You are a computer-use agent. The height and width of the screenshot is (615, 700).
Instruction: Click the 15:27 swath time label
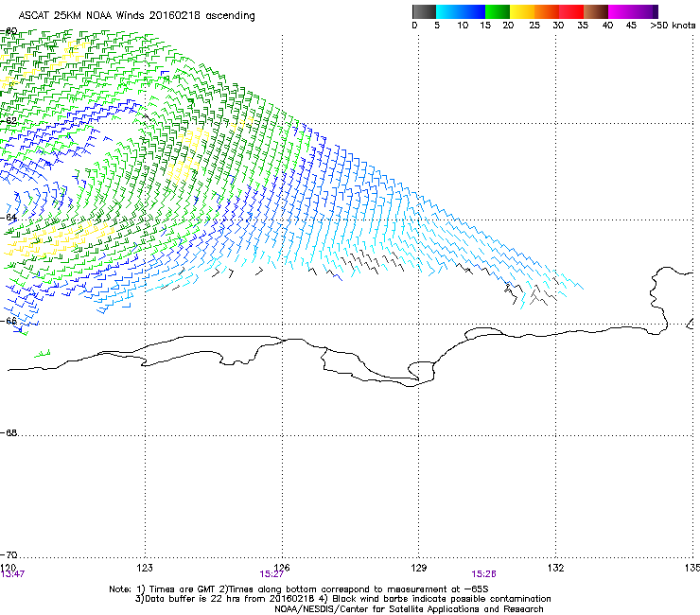click(271, 574)
